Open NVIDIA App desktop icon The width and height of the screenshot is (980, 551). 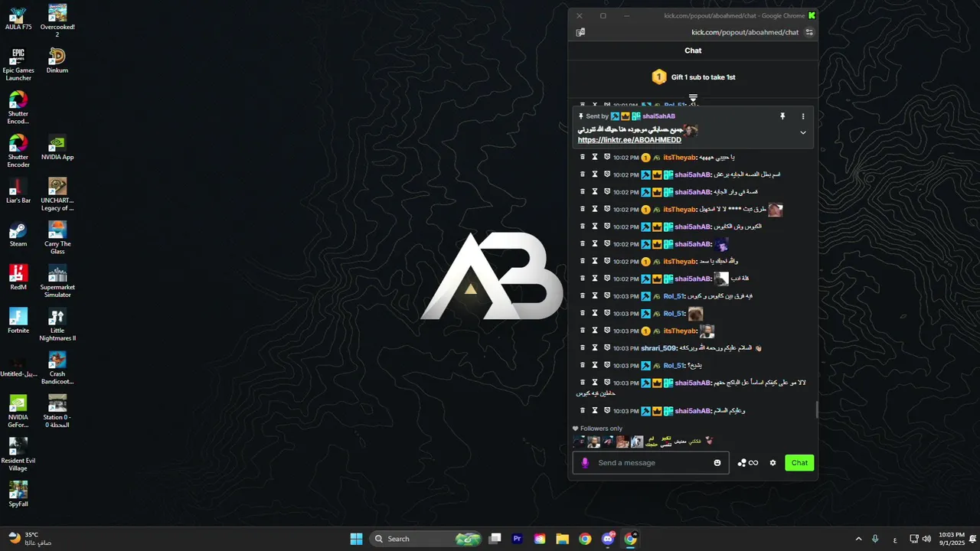pos(57,148)
